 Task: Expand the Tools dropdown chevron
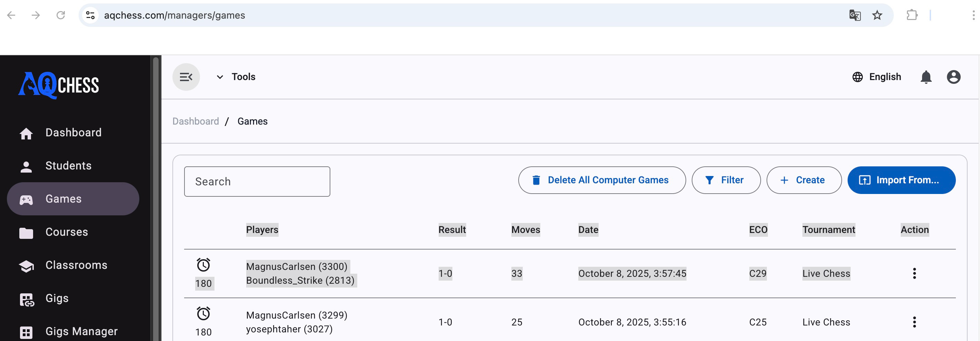[220, 77]
